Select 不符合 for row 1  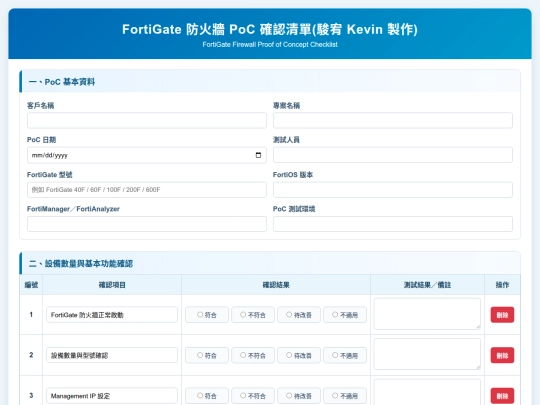(253, 315)
